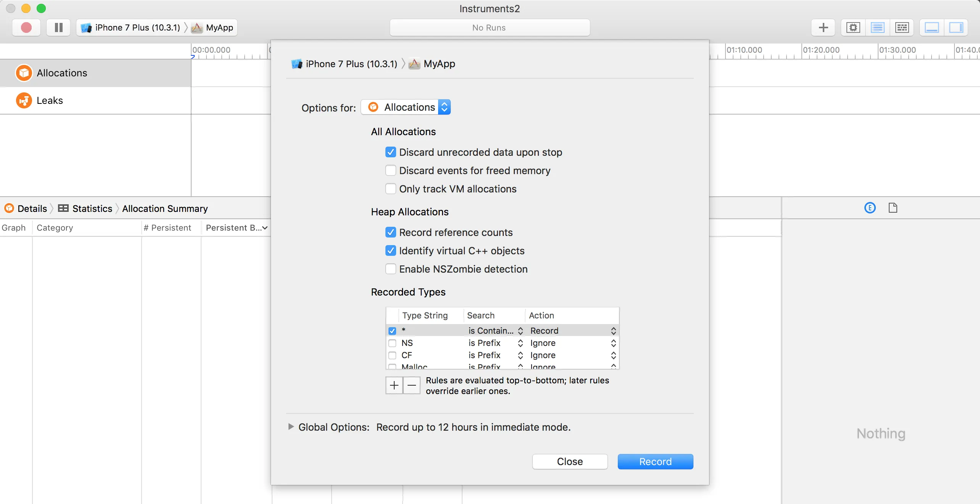Select the Leaks instrument in sidebar
This screenshot has width=980, height=504.
click(50, 100)
